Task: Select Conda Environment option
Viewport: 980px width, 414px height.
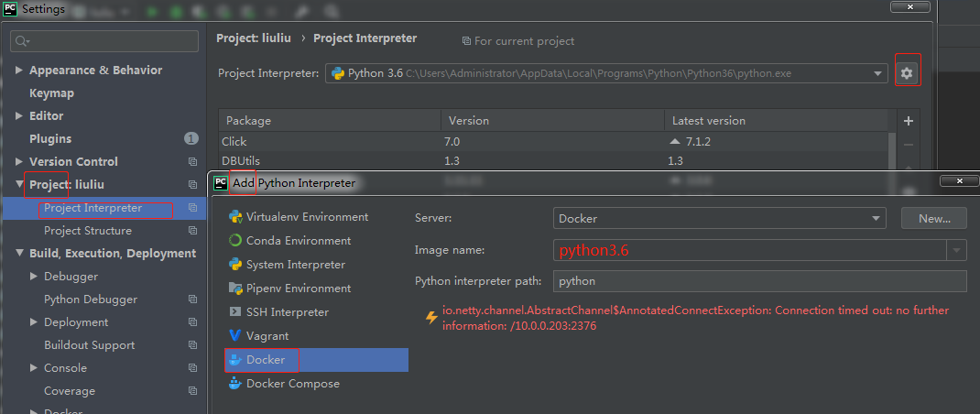Action: [298, 241]
